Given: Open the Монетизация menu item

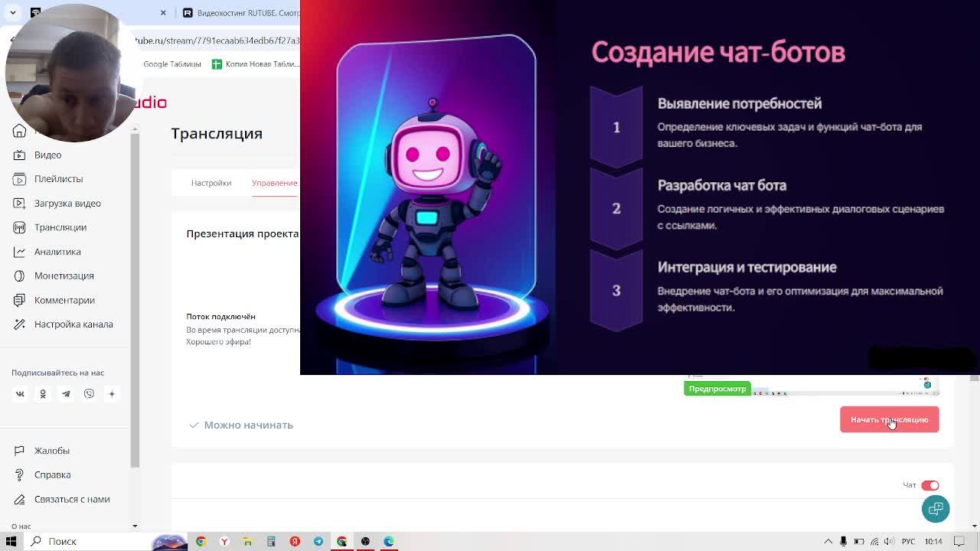Looking at the screenshot, I should [x=64, y=275].
